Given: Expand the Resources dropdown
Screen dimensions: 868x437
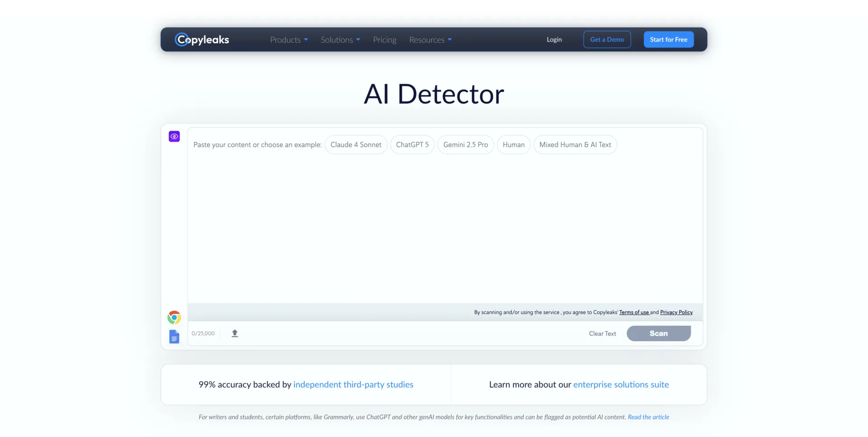Looking at the screenshot, I should click(x=429, y=40).
